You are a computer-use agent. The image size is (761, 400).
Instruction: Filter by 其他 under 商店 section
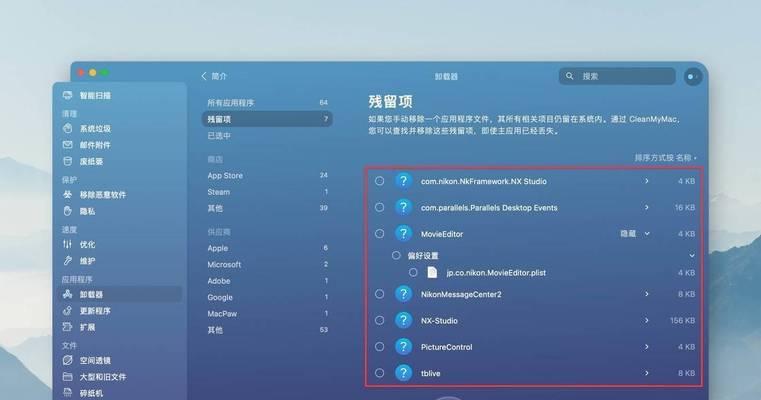click(x=267, y=208)
